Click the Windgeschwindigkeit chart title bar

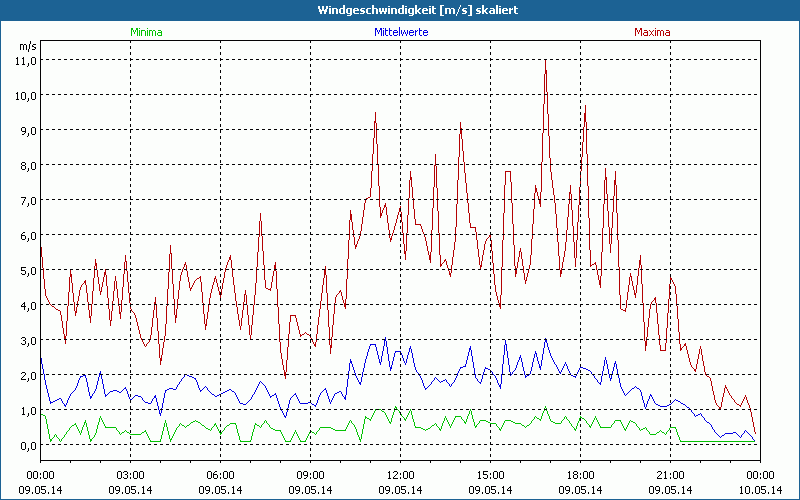pos(400,9)
